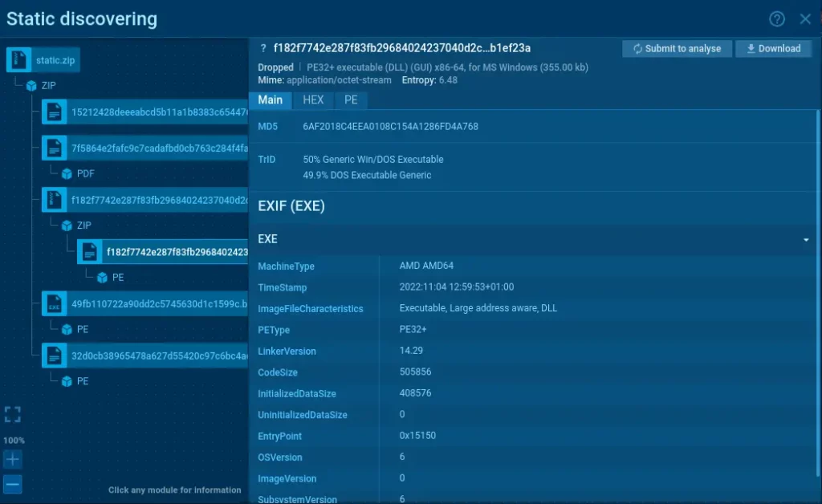822x504 pixels.
Task: Click the EXE file icon for 49fb110722a90dd2
Action: click(55, 304)
